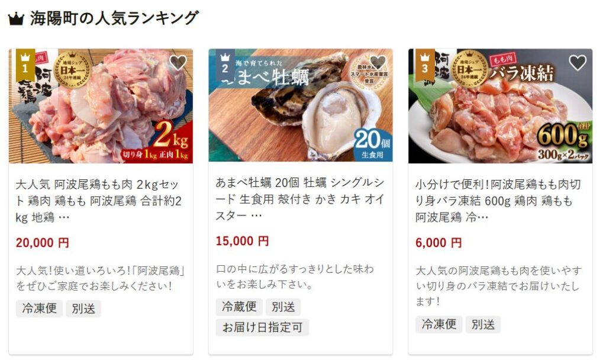Open 大人気 阿波尾鶏もも肉 2kgセット title link

99,201
